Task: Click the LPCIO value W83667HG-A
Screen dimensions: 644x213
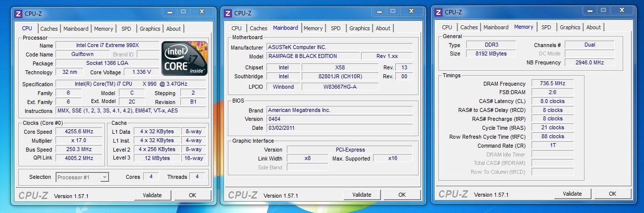Action: coord(340,87)
